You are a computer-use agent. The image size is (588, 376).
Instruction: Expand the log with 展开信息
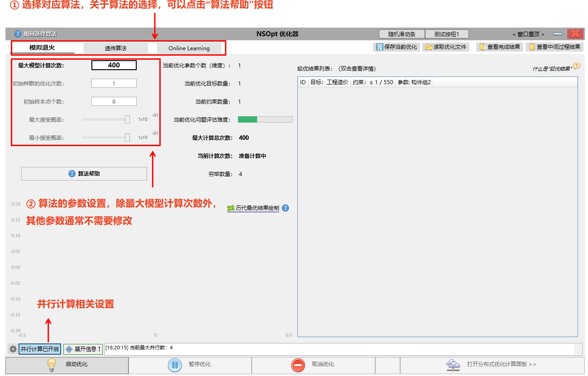(83, 349)
